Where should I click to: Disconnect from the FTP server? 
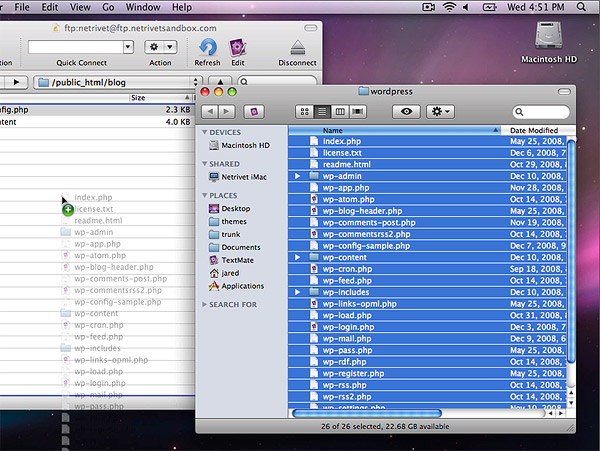click(297, 52)
